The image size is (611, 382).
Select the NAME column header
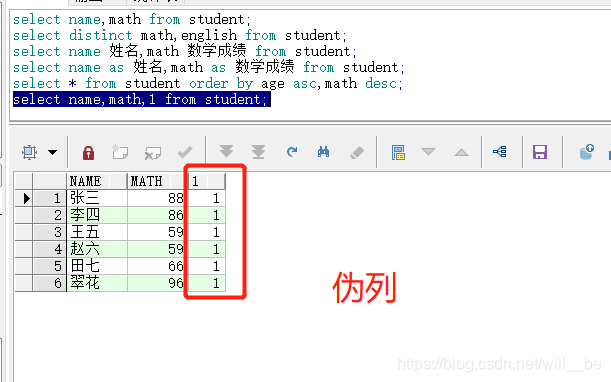tap(97, 181)
